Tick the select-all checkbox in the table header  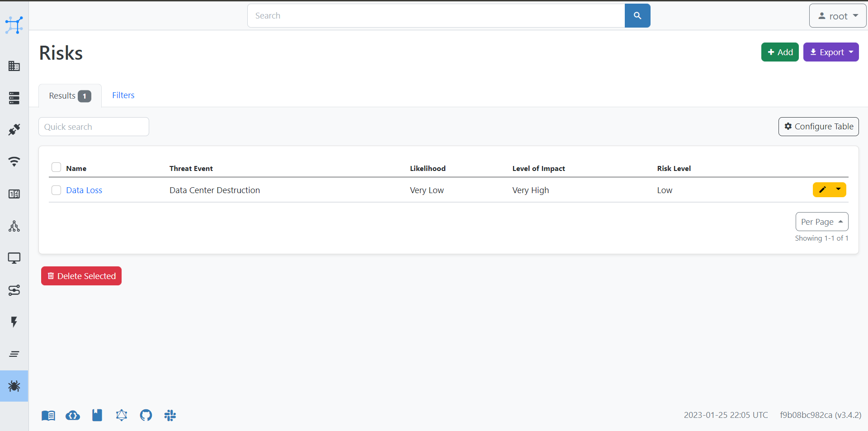(56, 167)
